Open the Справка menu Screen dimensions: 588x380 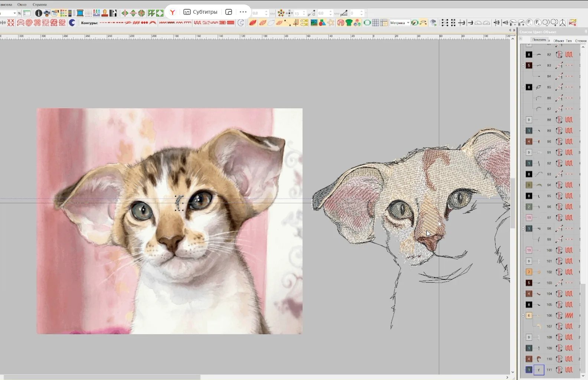point(40,4)
